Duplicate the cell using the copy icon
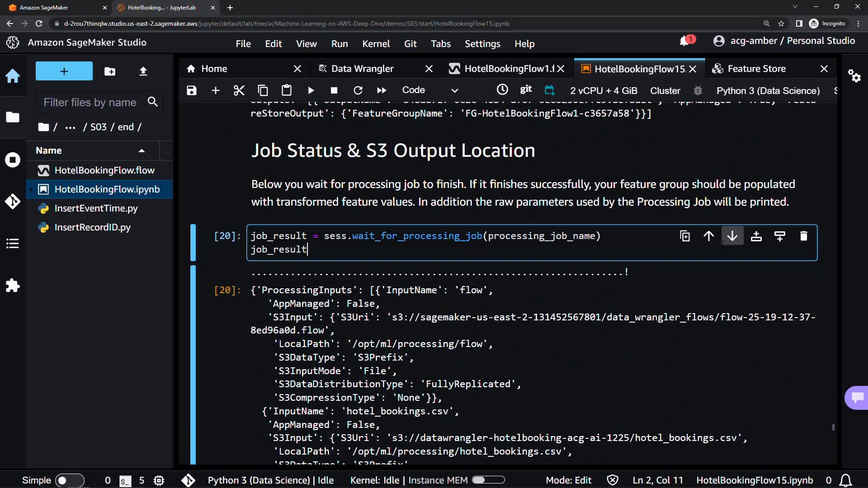Viewport: 868px width, 488px height. pyautogui.click(x=685, y=236)
